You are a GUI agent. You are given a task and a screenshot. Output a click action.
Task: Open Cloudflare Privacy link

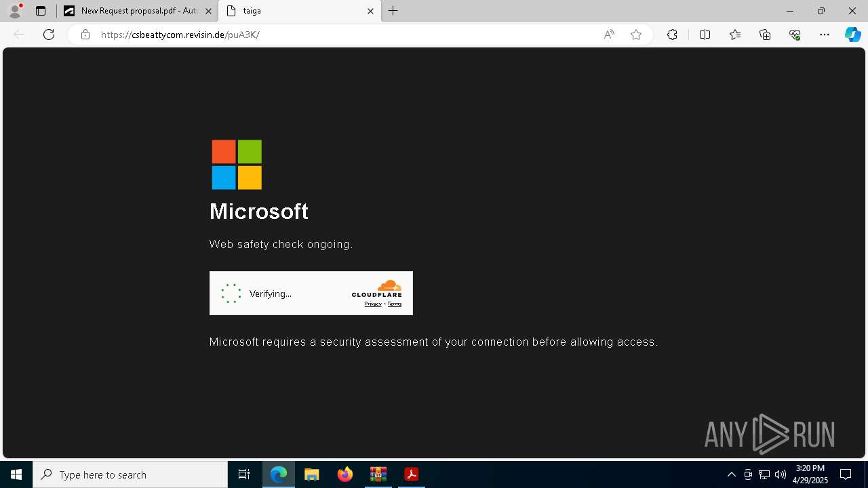click(x=373, y=304)
